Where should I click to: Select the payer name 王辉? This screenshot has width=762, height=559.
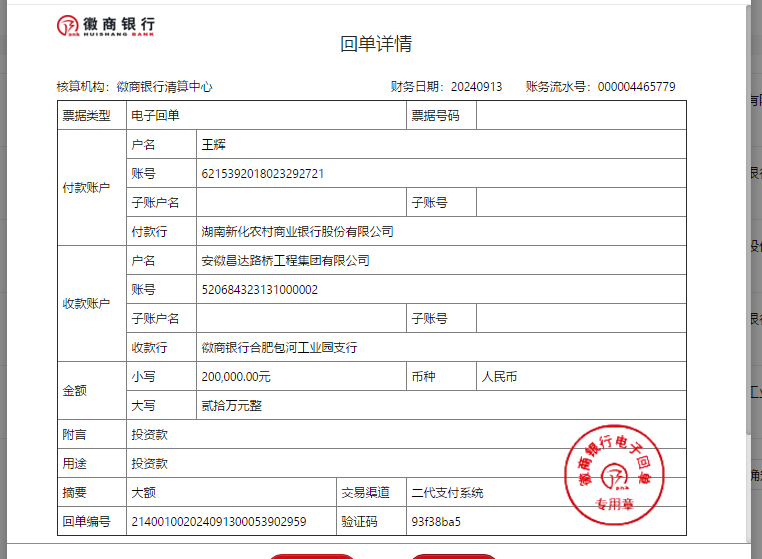[x=215, y=145]
